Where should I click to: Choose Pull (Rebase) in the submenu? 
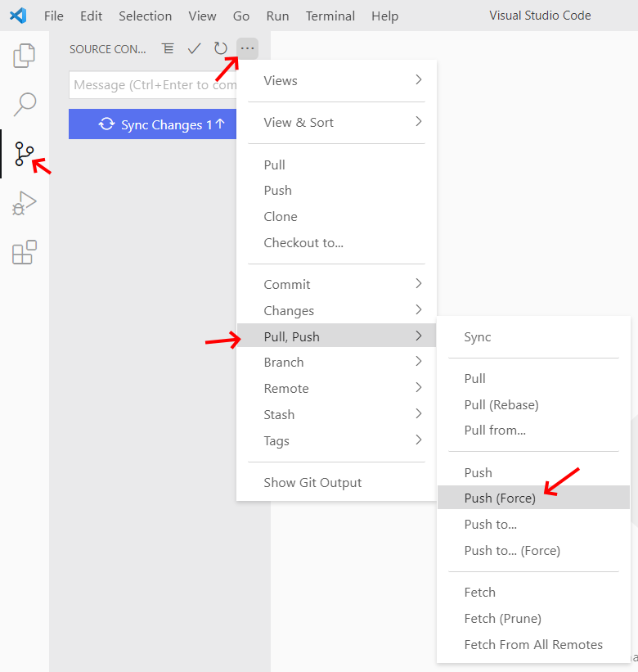point(501,404)
